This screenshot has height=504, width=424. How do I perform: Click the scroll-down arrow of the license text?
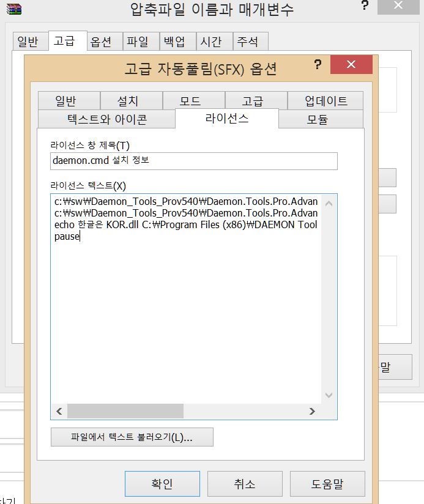coord(329,395)
